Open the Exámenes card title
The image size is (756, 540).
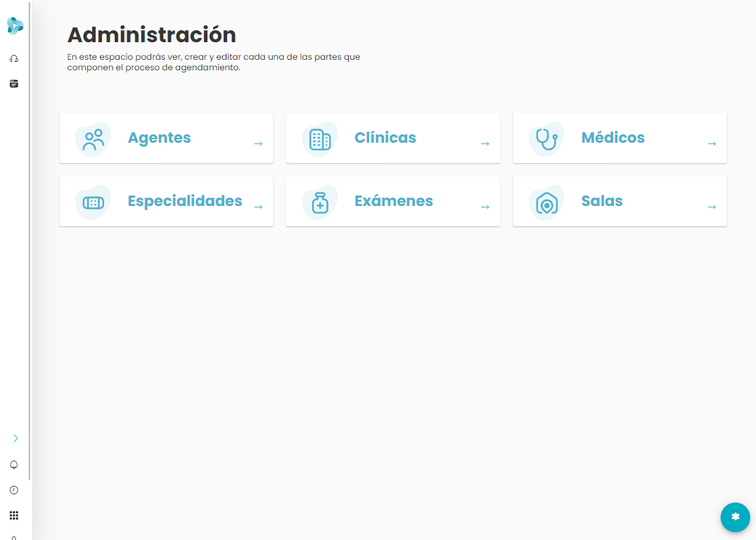(393, 201)
